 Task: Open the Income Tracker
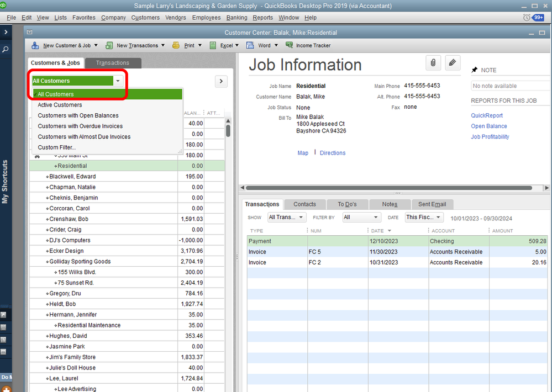(x=308, y=45)
